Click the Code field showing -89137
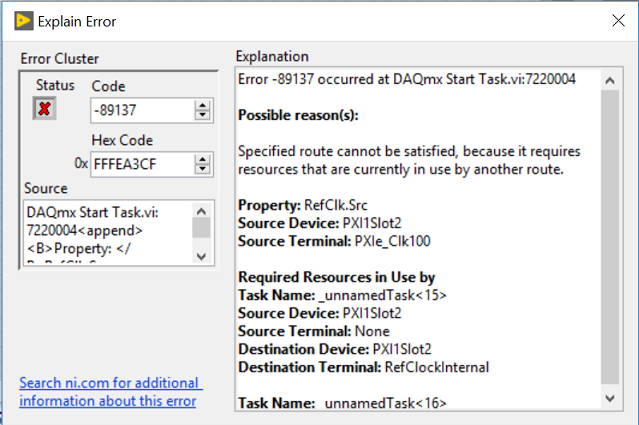Image resolution: width=639 pixels, height=425 pixels. coord(142,110)
